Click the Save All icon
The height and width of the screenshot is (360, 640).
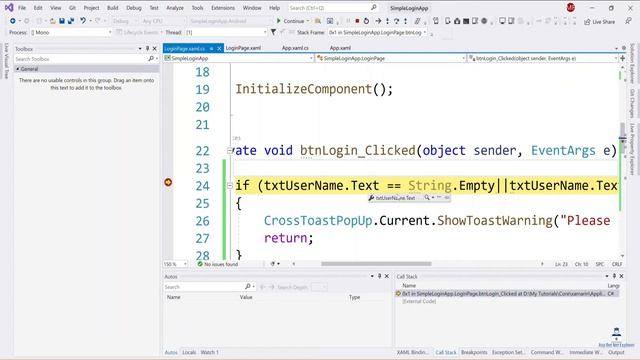pyautogui.click(x=71, y=21)
